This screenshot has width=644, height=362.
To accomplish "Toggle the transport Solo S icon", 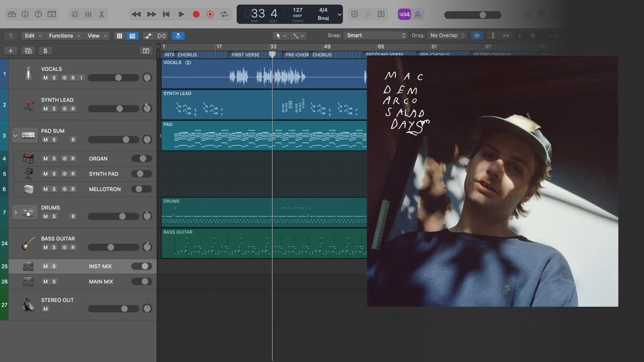I will [381, 14].
